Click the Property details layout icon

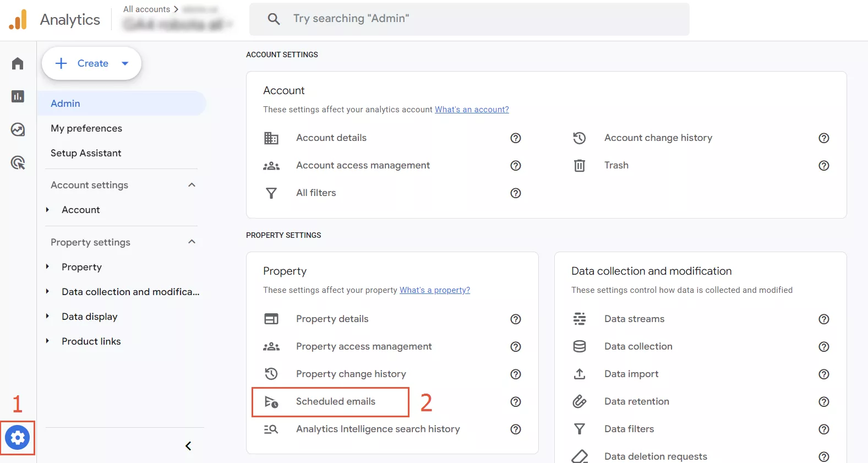click(x=271, y=319)
